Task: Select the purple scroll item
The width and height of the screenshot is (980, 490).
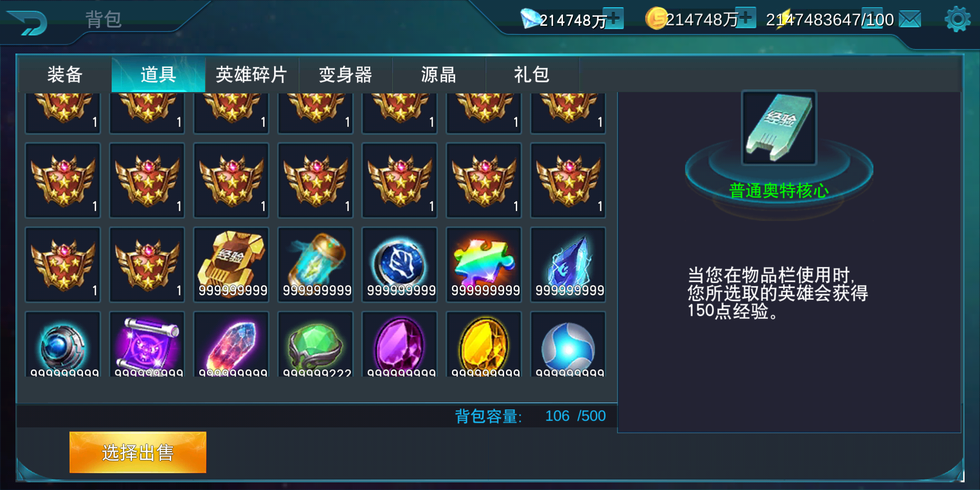Action: point(147,344)
